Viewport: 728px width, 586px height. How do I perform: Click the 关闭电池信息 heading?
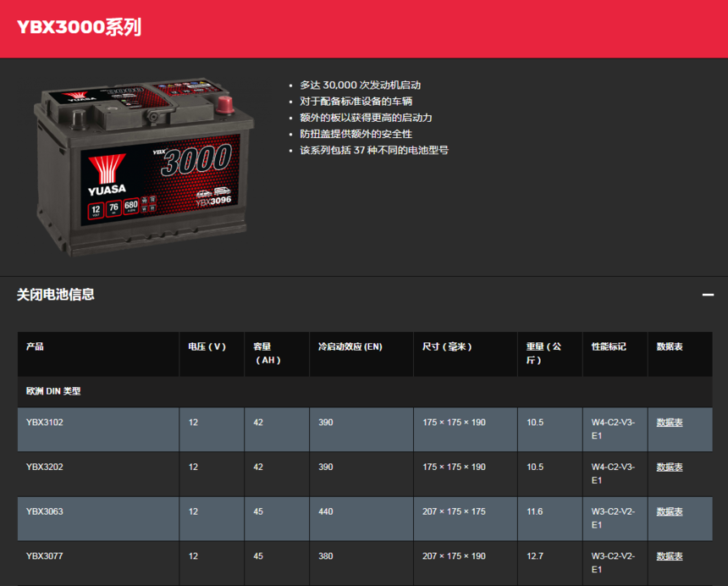pos(56,295)
